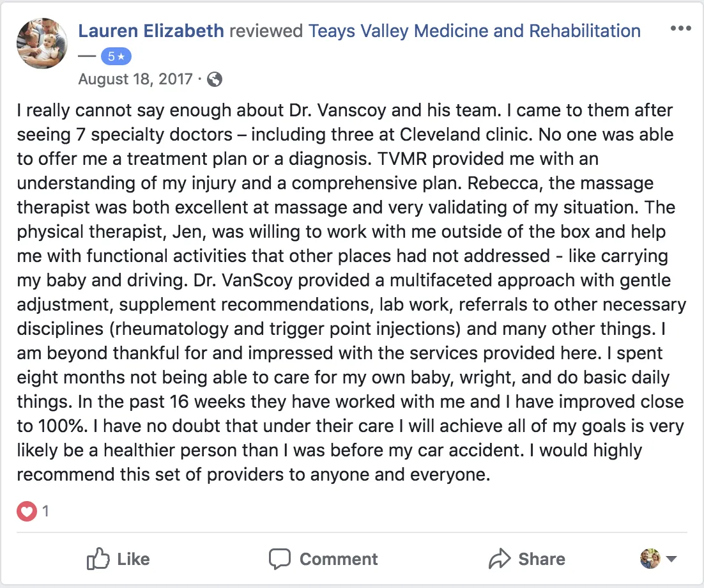
Task: Click the share arrow icon
Action: pyautogui.click(x=499, y=559)
